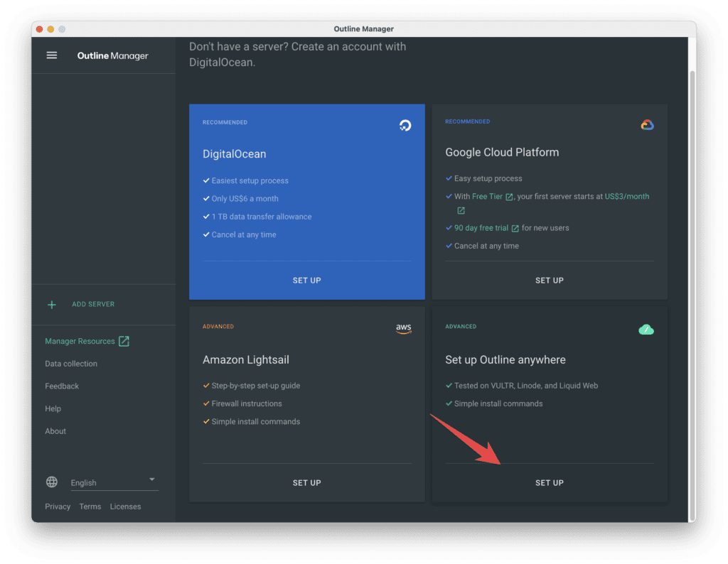Screen dimensions: 728x564
Task: Open Feedback in the sidebar
Action: [x=62, y=386]
